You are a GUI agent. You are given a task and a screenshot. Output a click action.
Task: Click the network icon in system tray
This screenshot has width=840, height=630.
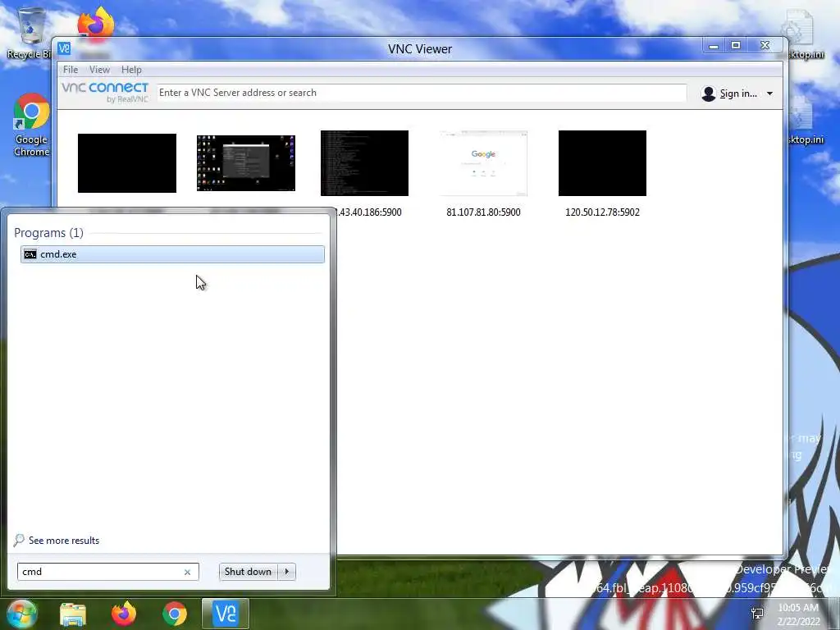[x=757, y=614]
